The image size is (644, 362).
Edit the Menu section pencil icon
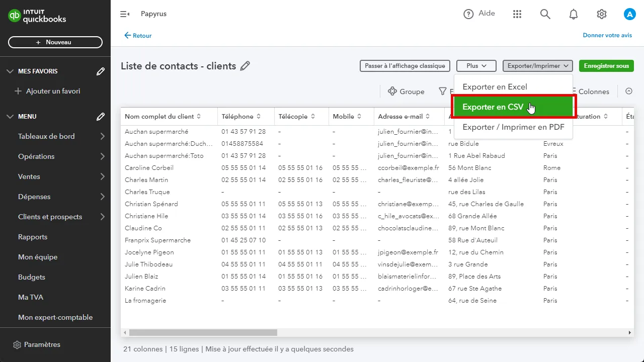pyautogui.click(x=101, y=117)
